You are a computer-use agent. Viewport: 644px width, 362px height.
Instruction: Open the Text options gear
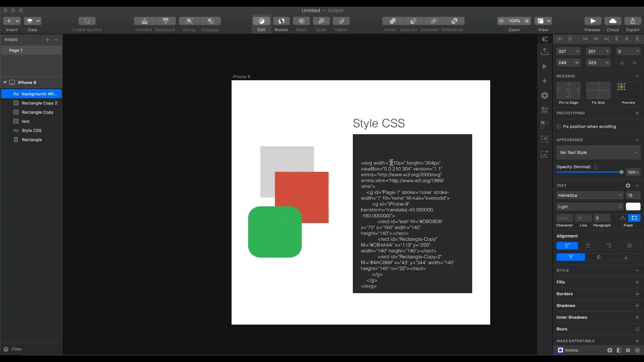click(628, 186)
